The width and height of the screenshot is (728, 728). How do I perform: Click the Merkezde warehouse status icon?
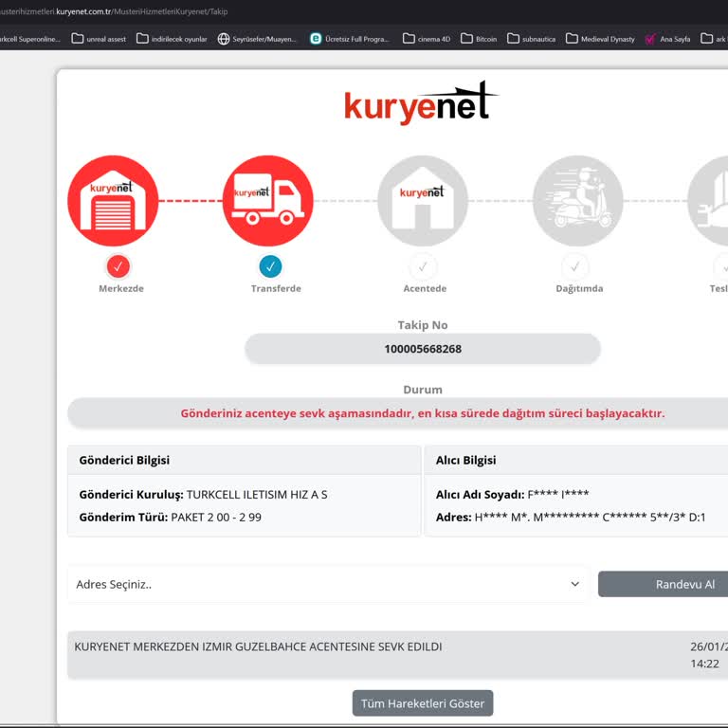click(113, 201)
